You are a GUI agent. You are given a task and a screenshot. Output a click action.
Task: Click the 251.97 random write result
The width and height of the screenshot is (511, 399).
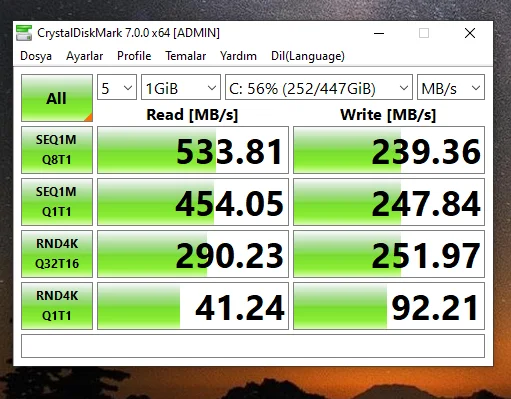[389, 254]
